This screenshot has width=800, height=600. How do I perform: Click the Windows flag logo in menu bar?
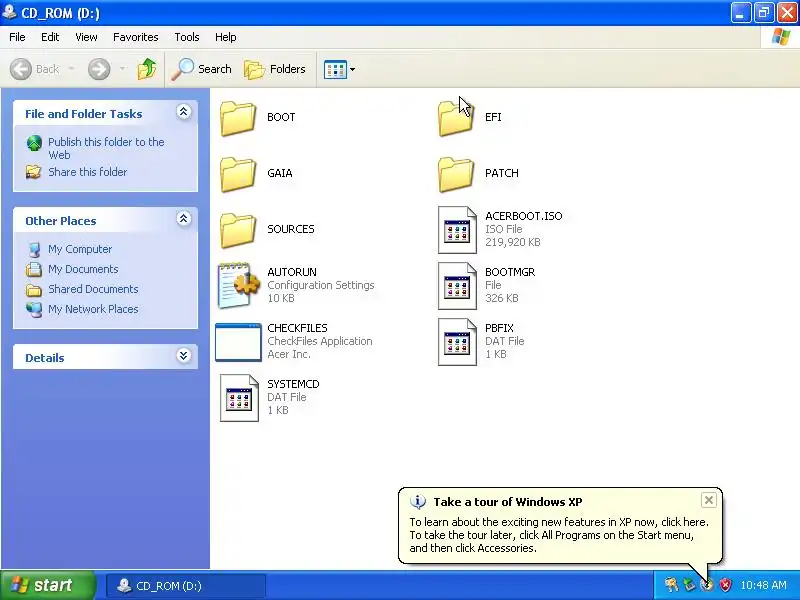pos(781,37)
